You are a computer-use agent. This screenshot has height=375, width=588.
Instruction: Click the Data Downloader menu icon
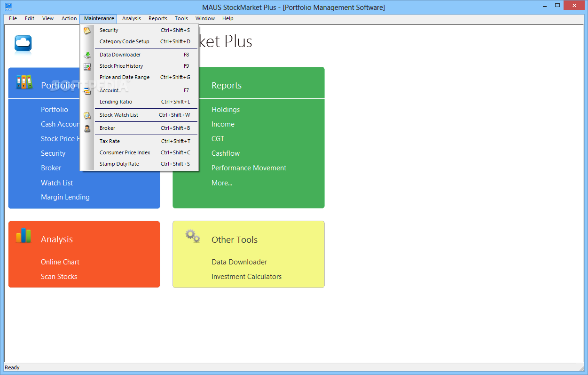[87, 55]
